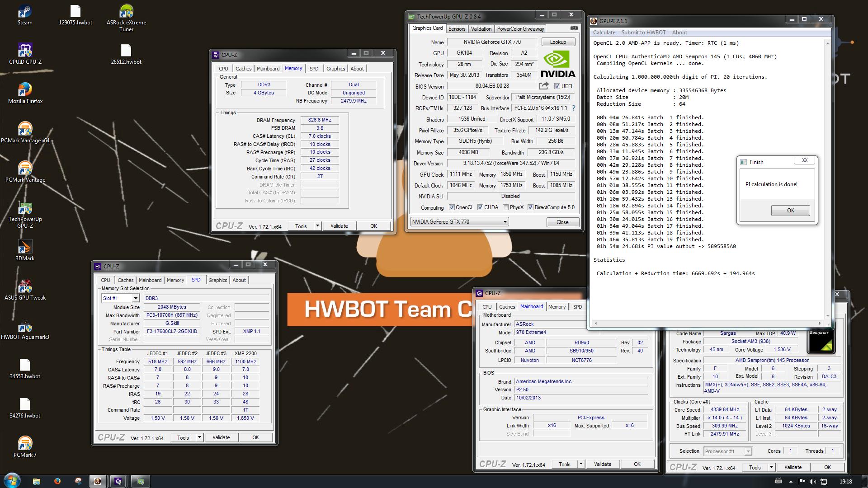This screenshot has height=488, width=868.
Task: Click Validate in CPU-Z SPD window
Action: pyautogui.click(x=221, y=437)
